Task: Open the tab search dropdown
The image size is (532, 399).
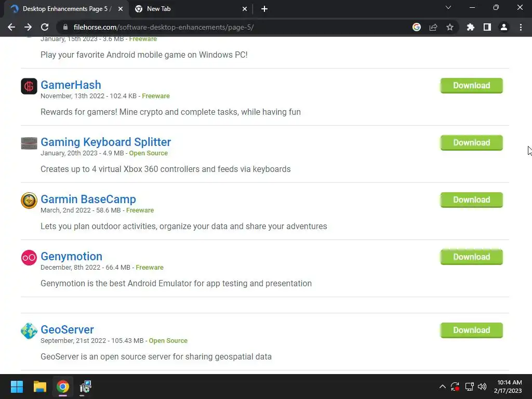Action: tap(448, 7)
